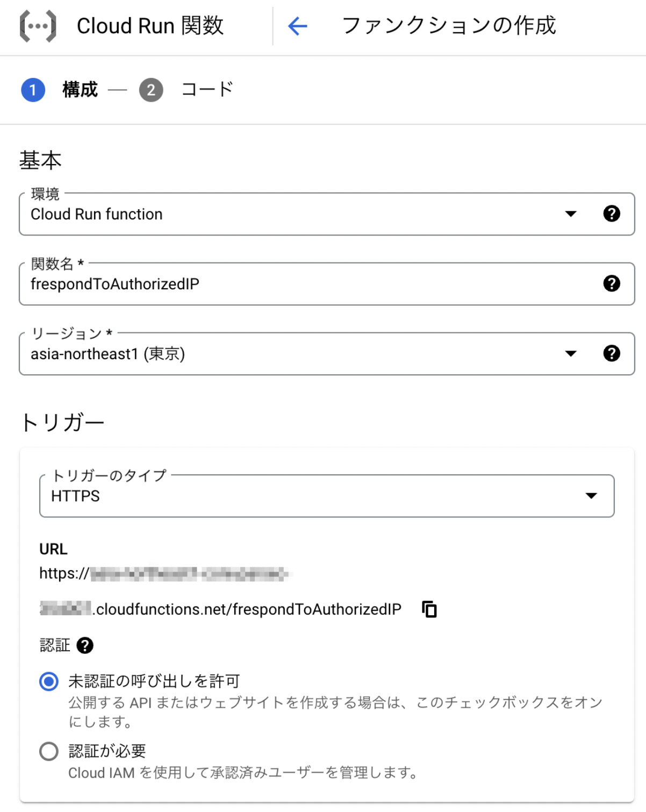
Task: Click the リージョン dropdown arrow control
Action: [x=571, y=353]
